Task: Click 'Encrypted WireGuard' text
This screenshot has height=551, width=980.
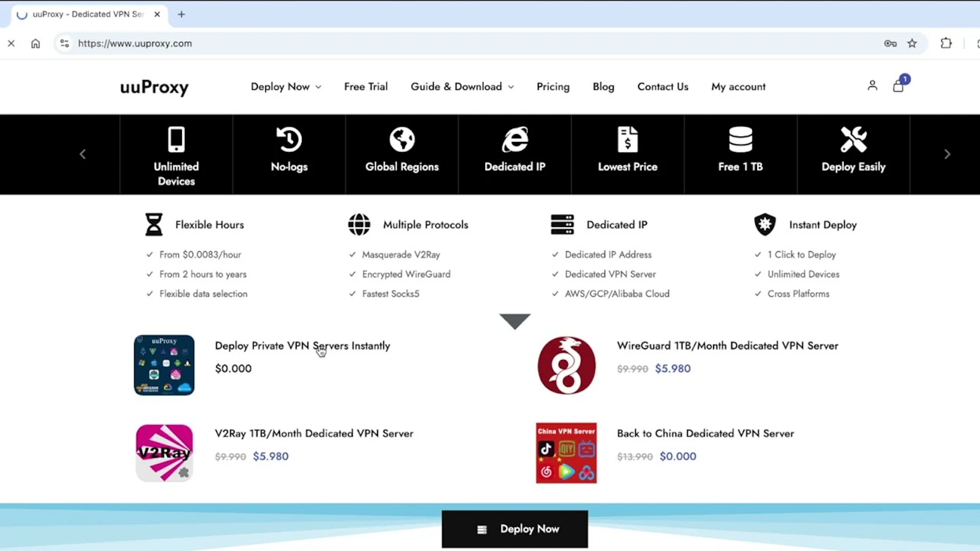Action: [406, 274]
